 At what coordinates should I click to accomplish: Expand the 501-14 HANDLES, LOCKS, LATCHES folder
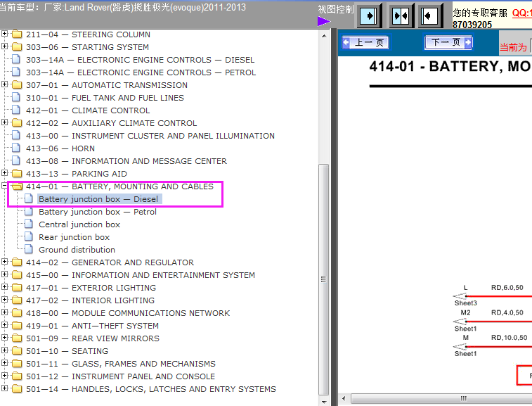point(4,388)
